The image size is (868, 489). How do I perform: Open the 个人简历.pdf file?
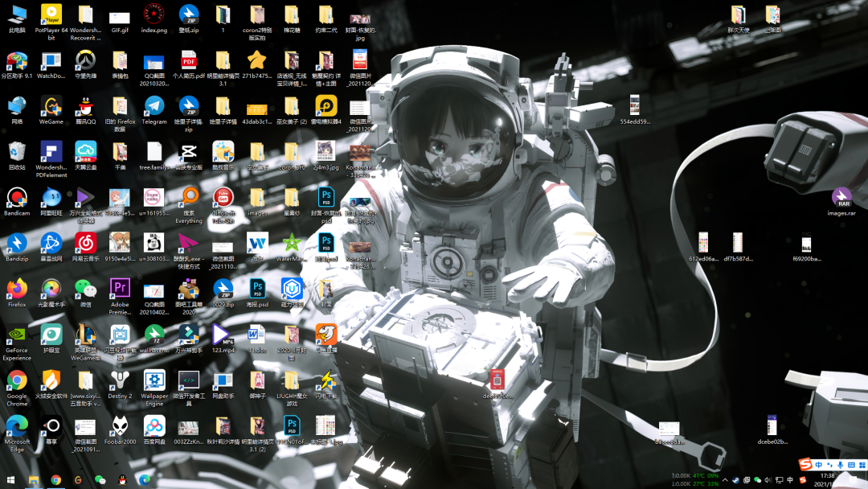pyautogui.click(x=188, y=64)
